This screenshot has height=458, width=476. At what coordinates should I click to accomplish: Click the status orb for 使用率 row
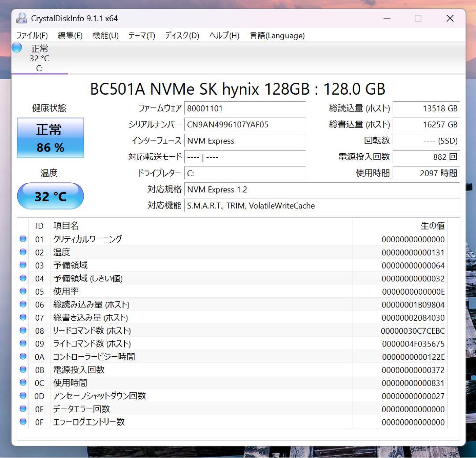(23, 291)
